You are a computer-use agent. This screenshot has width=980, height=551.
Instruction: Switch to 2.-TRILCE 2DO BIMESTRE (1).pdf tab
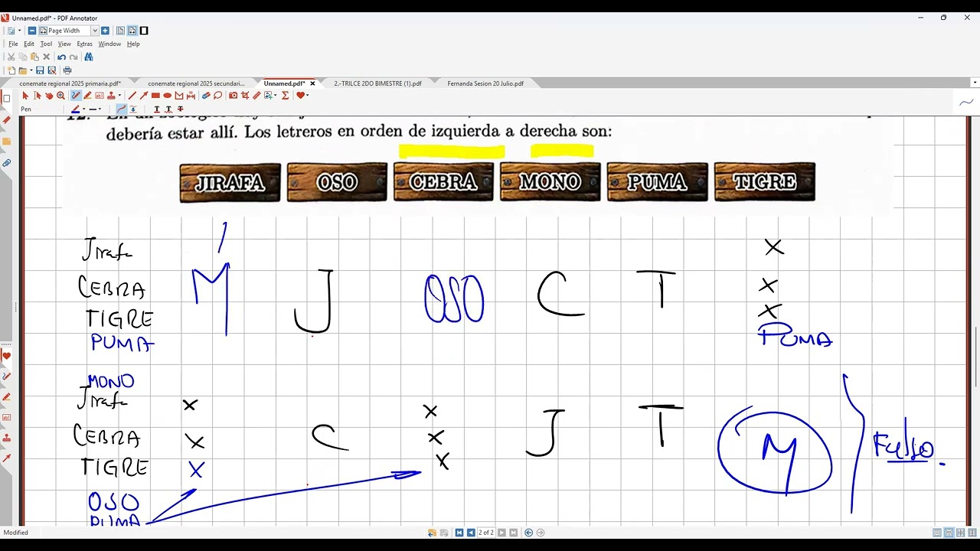coord(378,83)
